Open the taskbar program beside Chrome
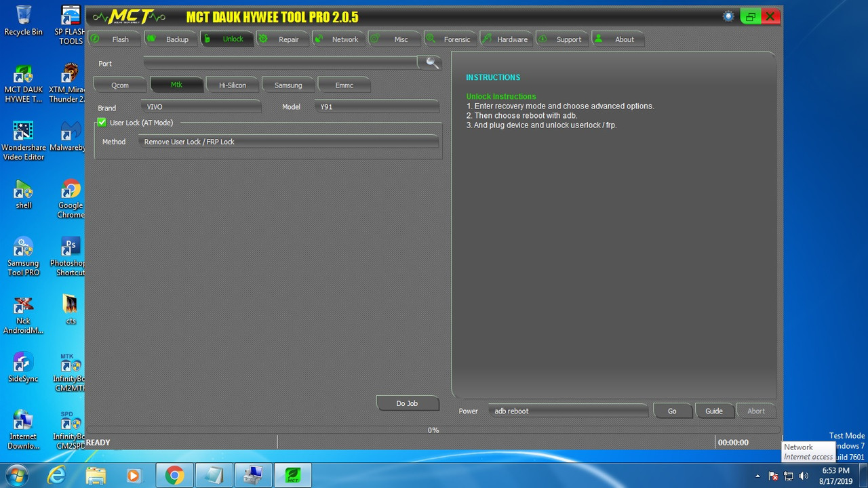The height and width of the screenshot is (488, 868). click(214, 475)
